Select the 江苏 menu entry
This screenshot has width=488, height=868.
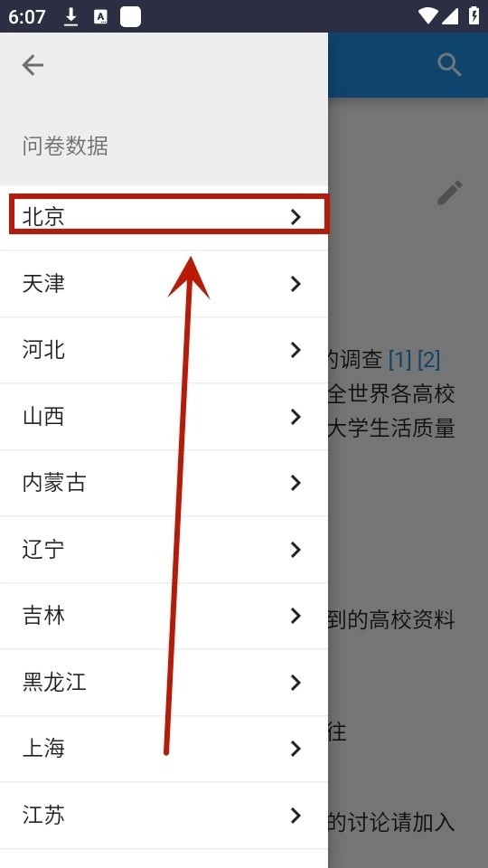[164, 816]
